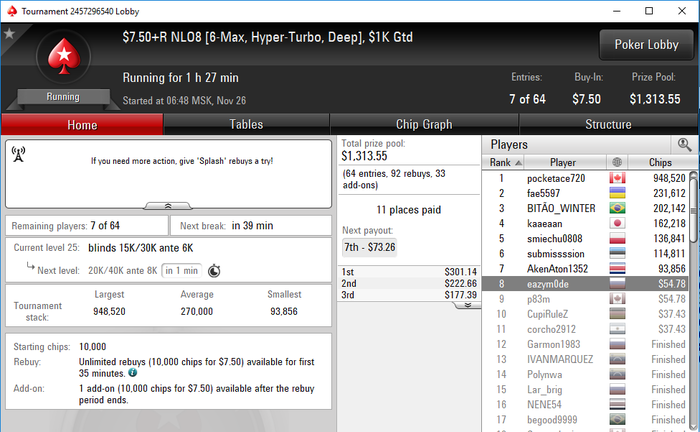Click the current level 25 blinds text
This screenshot has width=700, height=432.
click(x=141, y=248)
